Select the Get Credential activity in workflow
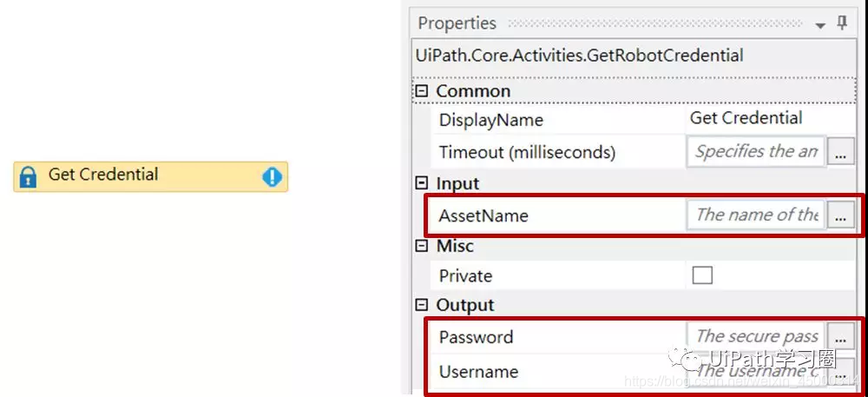Image resolution: width=868 pixels, height=397 pixels. point(150,176)
